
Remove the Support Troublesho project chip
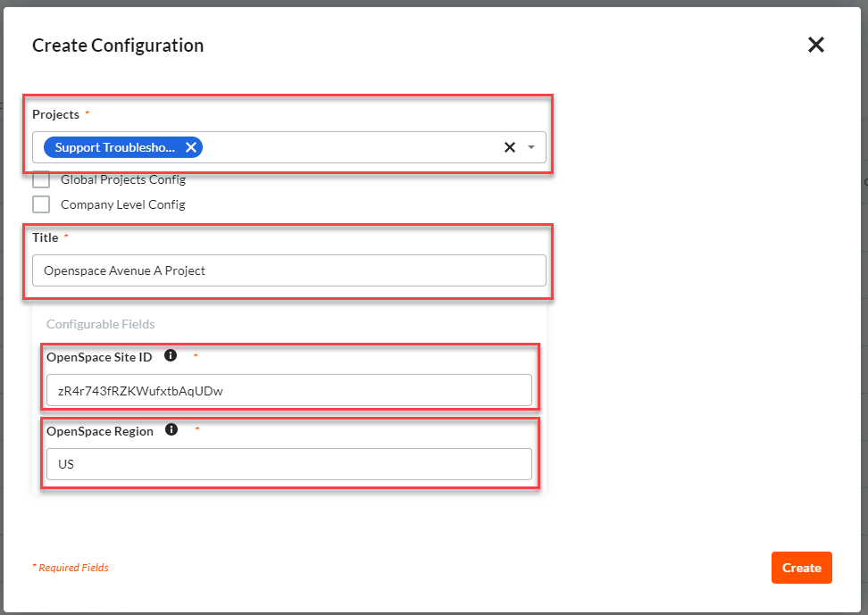click(190, 146)
